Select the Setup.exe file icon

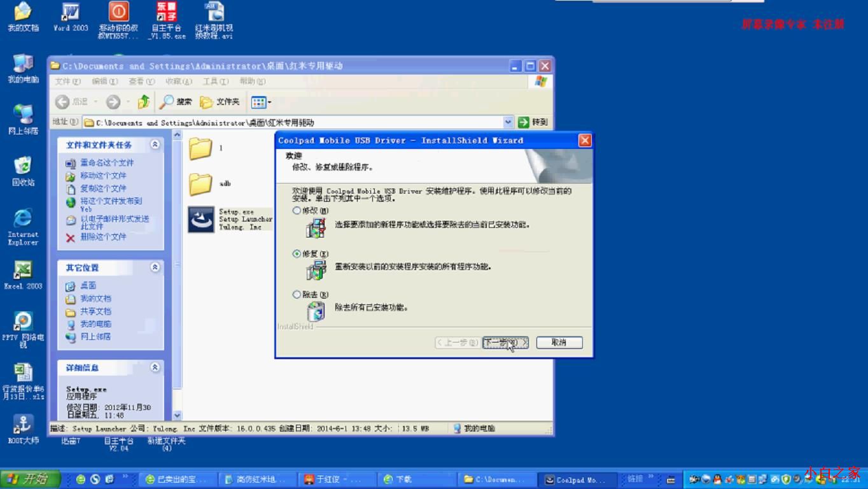201,219
